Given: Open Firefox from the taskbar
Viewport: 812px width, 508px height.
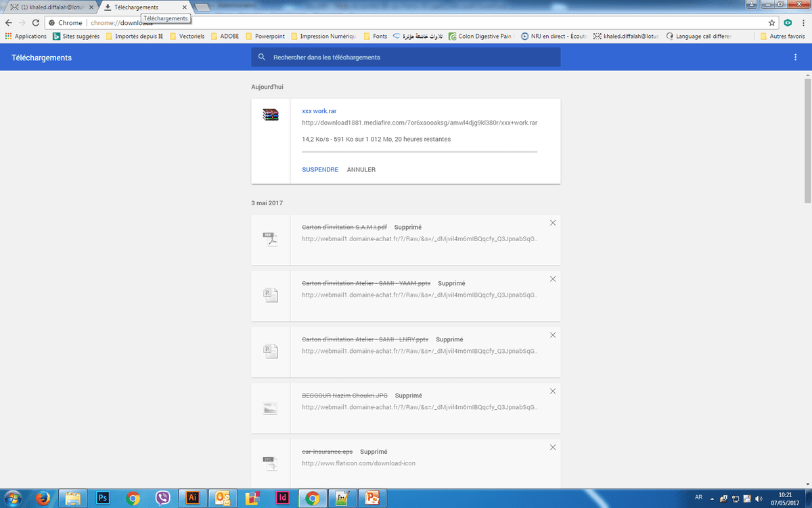Looking at the screenshot, I should [x=43, y=499].
